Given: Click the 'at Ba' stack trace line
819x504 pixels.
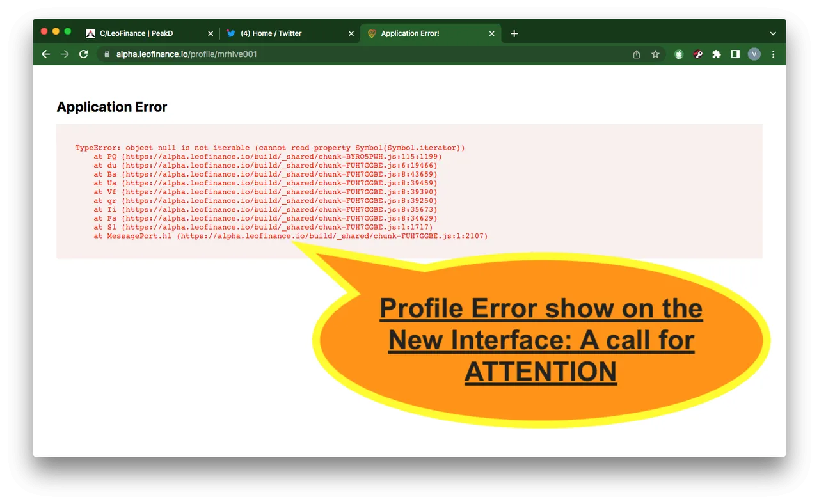Looking at the screenshot, I should [x=266, y=174].
